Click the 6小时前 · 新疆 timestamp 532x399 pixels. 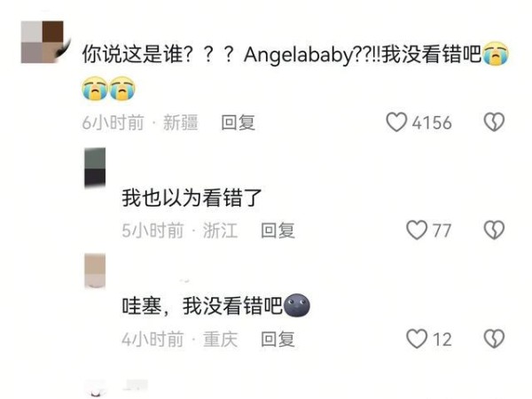click(x=140, y=122)
